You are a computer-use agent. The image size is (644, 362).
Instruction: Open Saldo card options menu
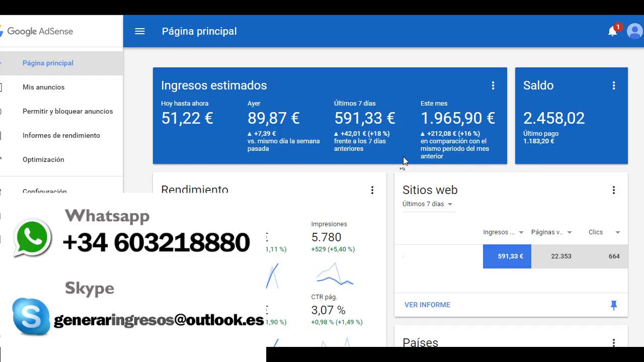coord(614,85)
